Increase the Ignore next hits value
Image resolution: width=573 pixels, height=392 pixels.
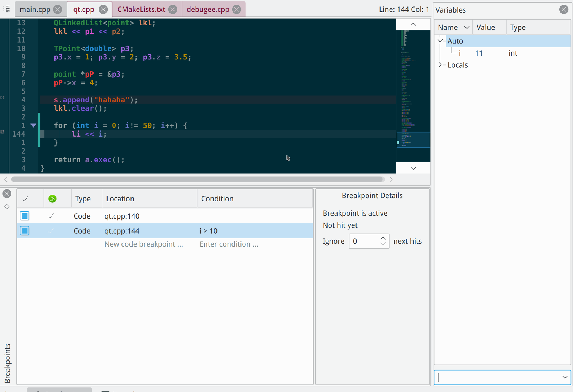383,238
